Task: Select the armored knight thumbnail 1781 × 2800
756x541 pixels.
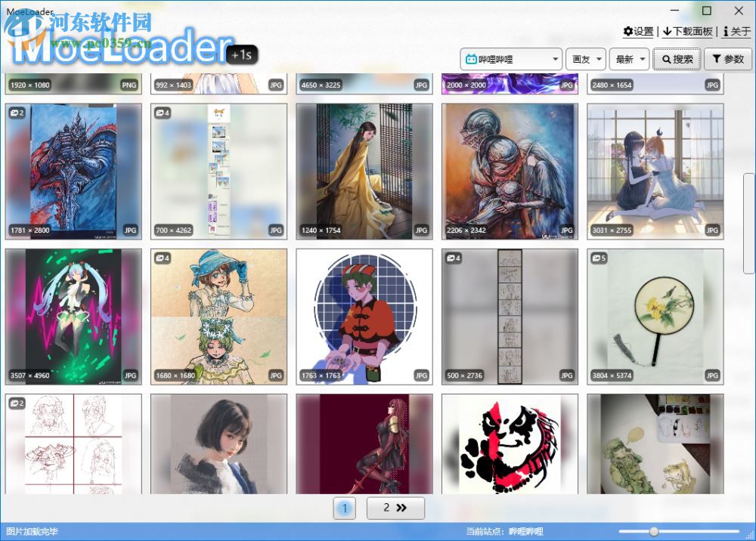Action: tap(73, 172)
